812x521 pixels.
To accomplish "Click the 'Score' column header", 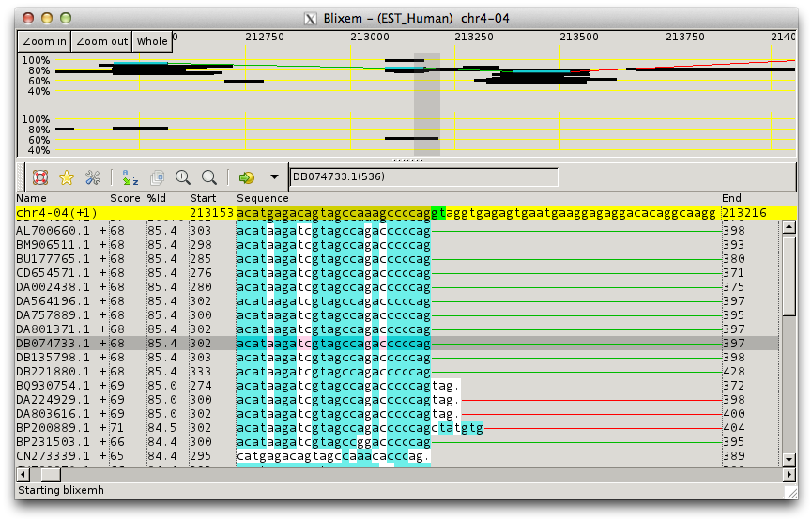I will click(x=125, y=198).
